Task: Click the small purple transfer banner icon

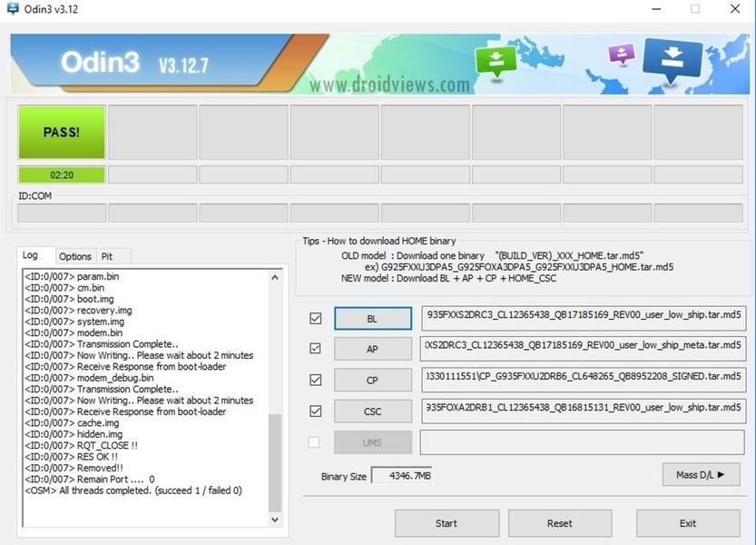Action: [622, 54]
